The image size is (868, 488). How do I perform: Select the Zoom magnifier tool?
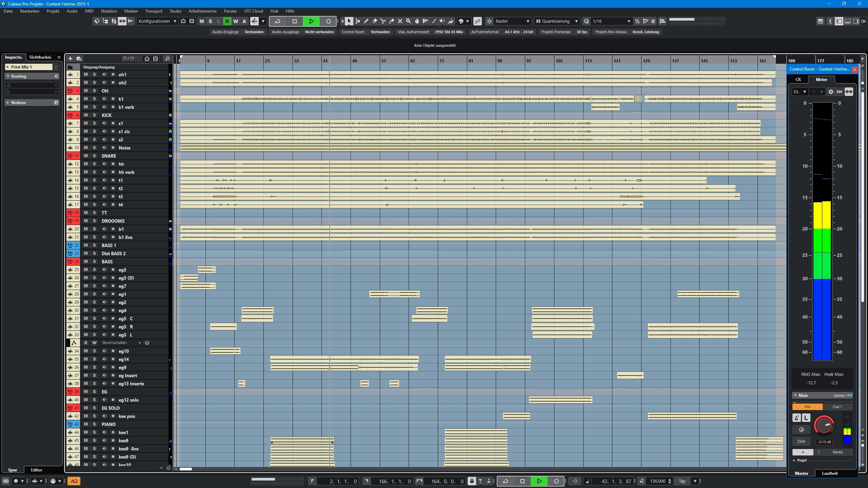(408, 21)
